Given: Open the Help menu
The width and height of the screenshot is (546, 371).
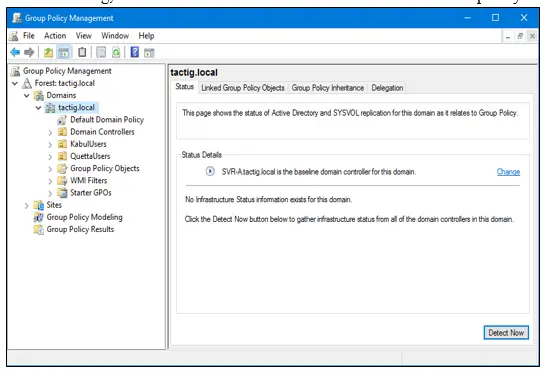Looking at the screenshot, I should pyautogui.click(x=146, y=36).
